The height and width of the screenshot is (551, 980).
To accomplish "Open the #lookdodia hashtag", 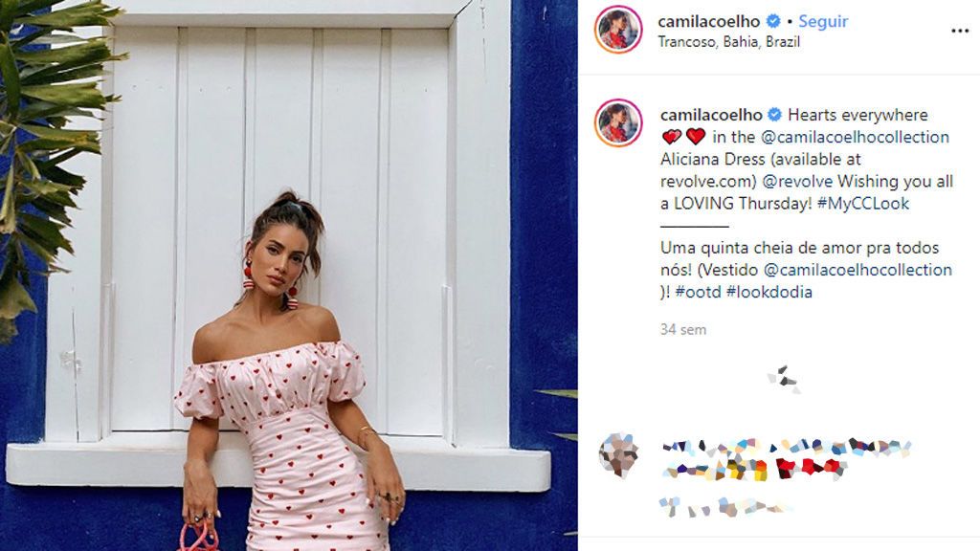I will tap(768, 292).
